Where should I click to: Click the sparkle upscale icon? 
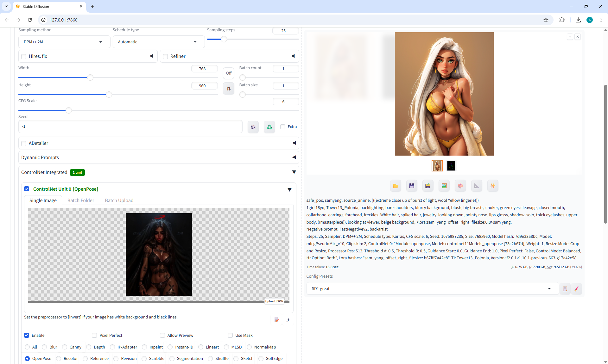coord(492,186)
